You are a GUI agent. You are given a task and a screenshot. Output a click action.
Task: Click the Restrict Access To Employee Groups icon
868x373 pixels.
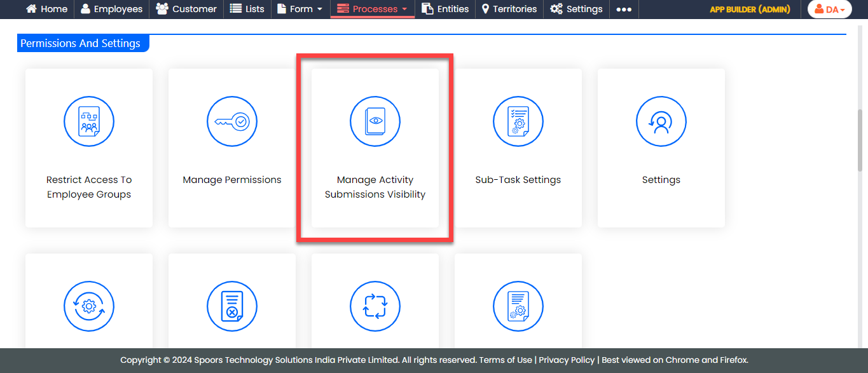pyautogui.click(x=89, y=121)
